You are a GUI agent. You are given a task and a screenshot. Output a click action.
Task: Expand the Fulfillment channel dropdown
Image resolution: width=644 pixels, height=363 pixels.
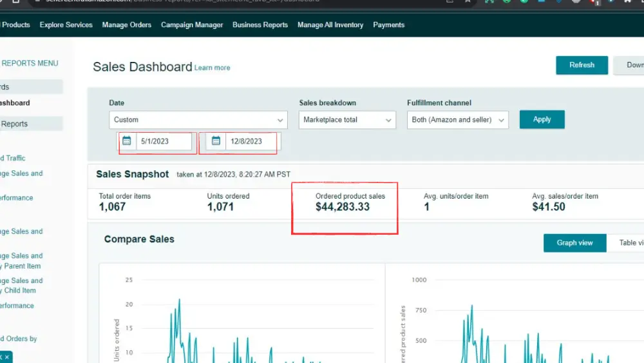click(x=457, y=120)
